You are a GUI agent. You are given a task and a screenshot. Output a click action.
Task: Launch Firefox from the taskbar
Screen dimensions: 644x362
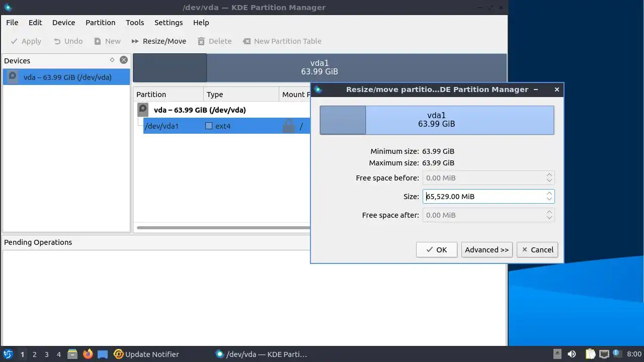[x=88, y=354]
